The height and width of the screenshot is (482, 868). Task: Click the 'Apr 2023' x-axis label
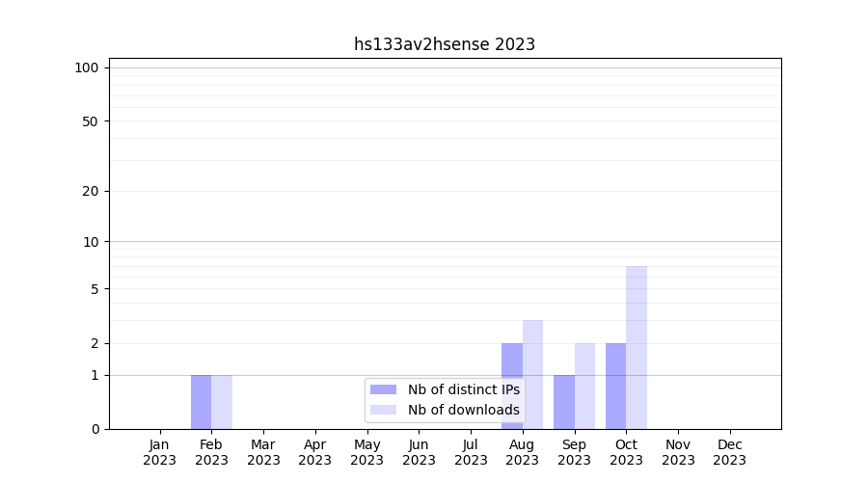[x=315, y=452]
